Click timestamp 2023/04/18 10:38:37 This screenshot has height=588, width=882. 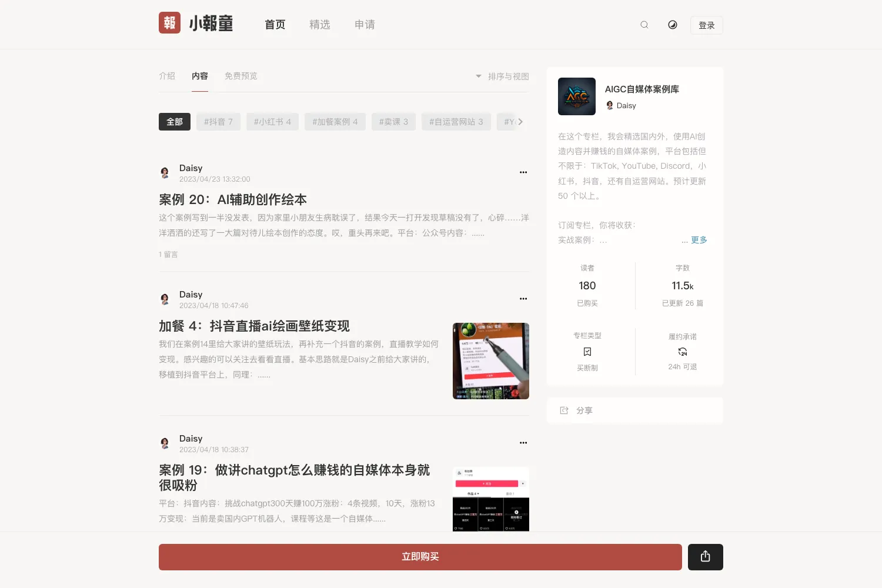(214, 450)
